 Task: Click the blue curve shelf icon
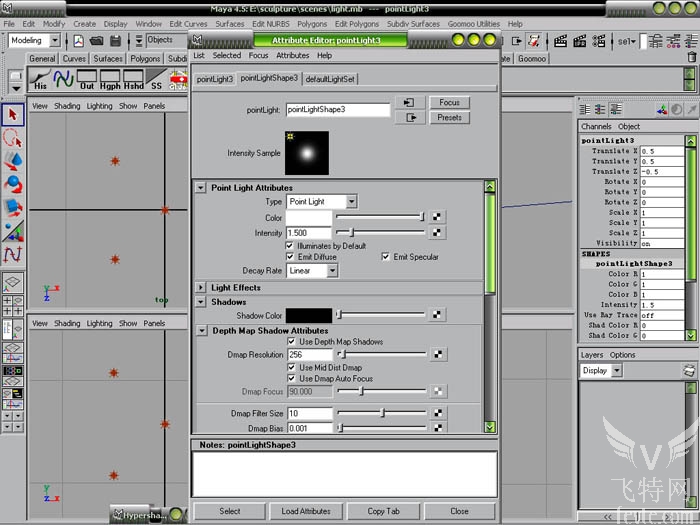pos(63,79)
